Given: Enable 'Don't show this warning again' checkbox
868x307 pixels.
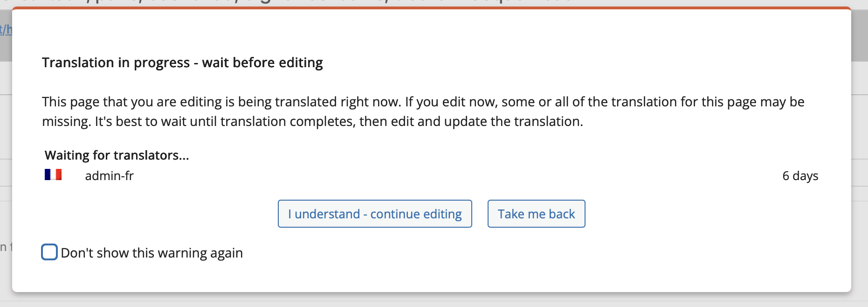Looking at the screenshot, I should (x=49, y=252).
